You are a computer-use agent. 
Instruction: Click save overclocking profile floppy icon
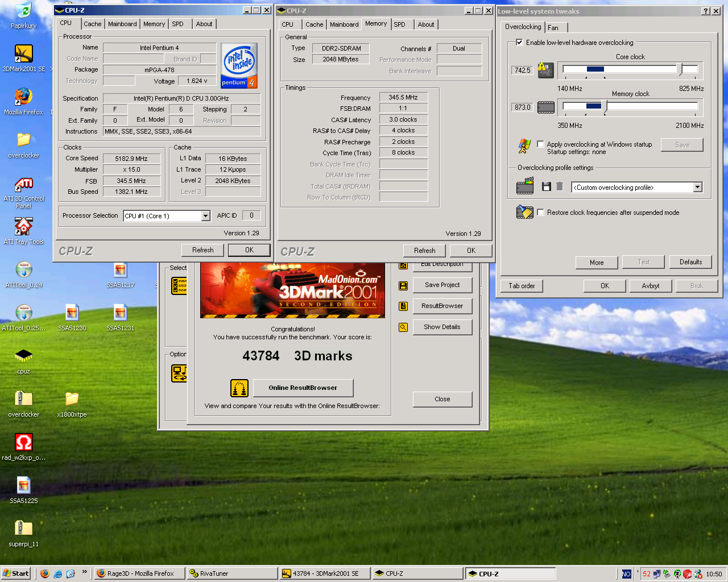click(547, 186)
